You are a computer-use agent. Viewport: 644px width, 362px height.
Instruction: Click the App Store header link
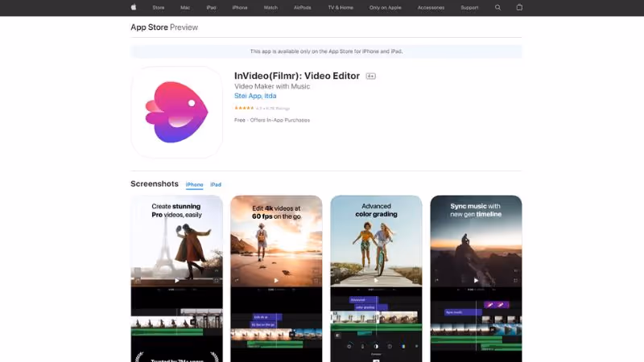click(x=149, y=27)
